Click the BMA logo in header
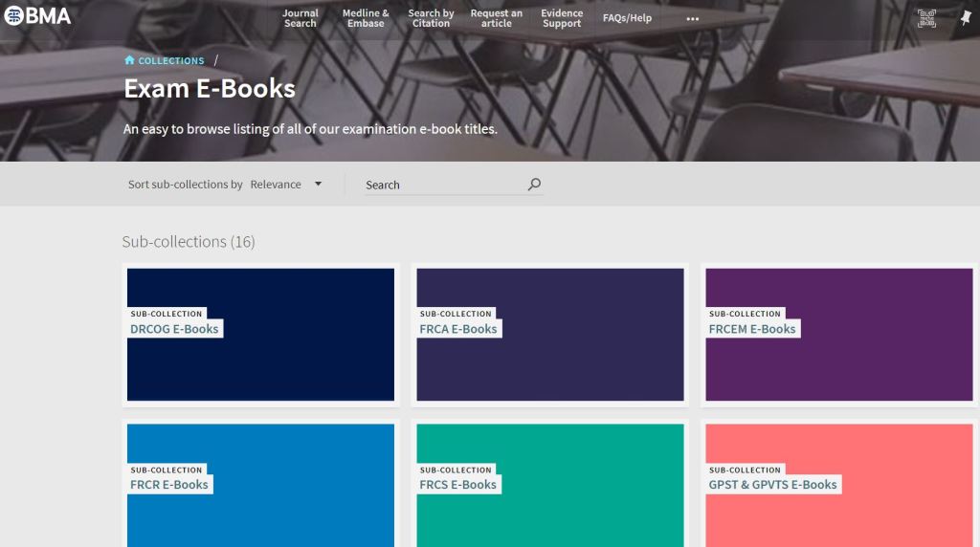This screenshot has width=980, height=547. [x=37, y=16]
